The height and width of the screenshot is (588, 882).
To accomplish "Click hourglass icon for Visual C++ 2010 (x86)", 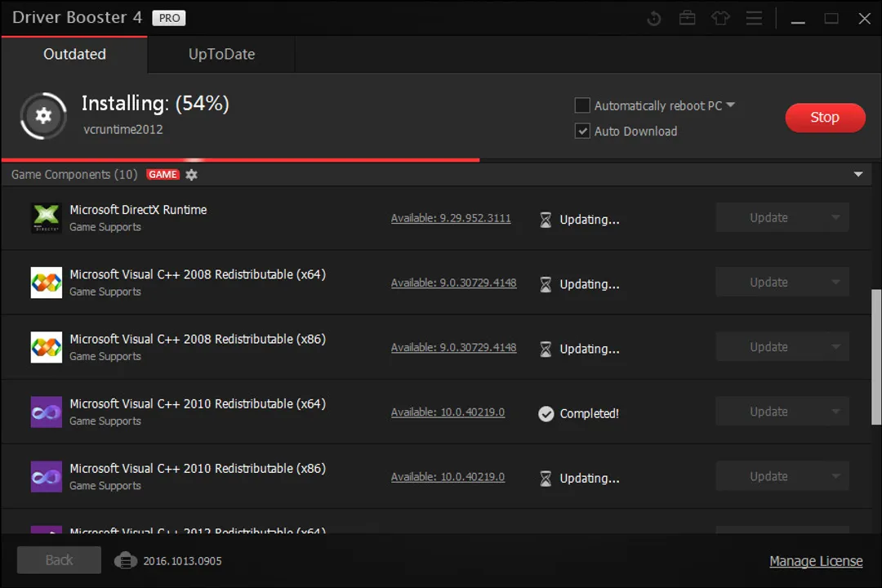I will click(x=546, y=479).
